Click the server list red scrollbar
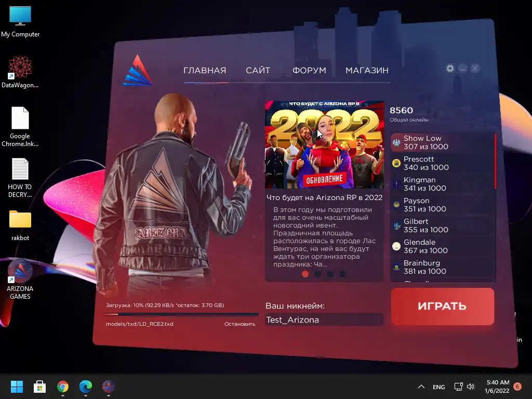 tap(495, 161)
